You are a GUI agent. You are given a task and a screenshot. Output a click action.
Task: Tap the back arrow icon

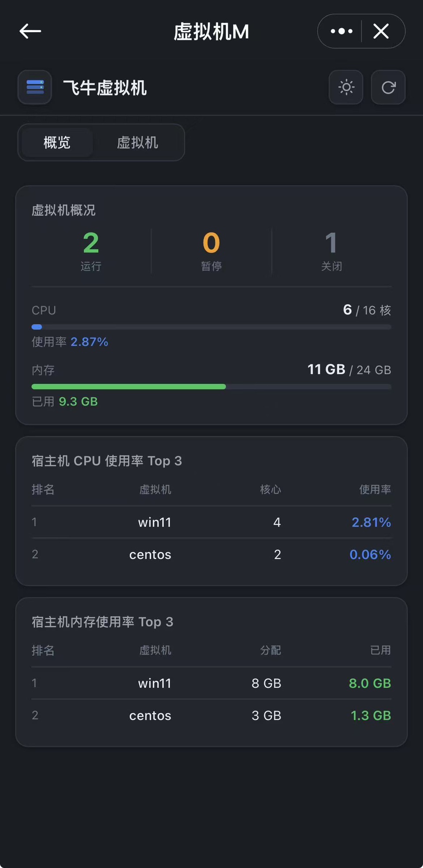click(30, 31)
